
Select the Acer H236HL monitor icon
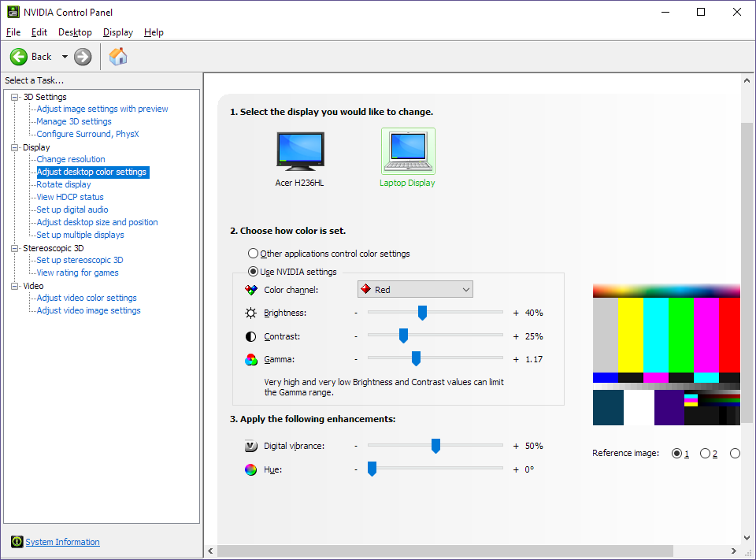300,151
